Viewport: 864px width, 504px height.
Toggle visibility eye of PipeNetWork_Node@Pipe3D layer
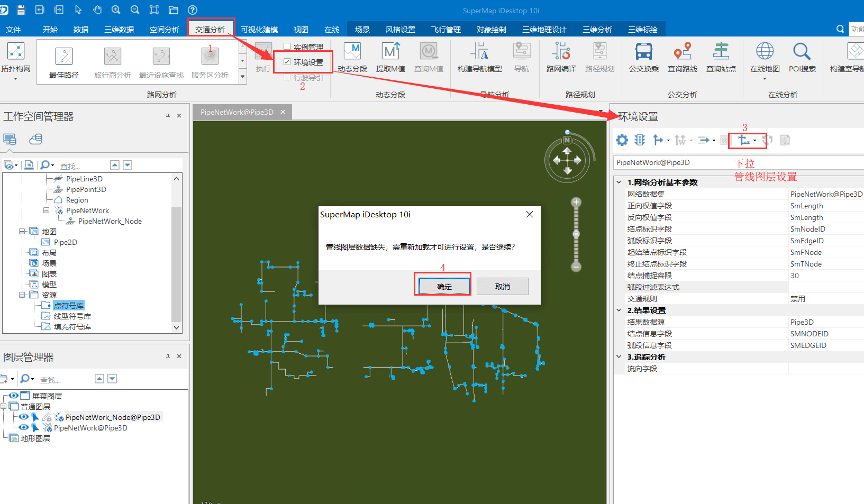[24, 417]
